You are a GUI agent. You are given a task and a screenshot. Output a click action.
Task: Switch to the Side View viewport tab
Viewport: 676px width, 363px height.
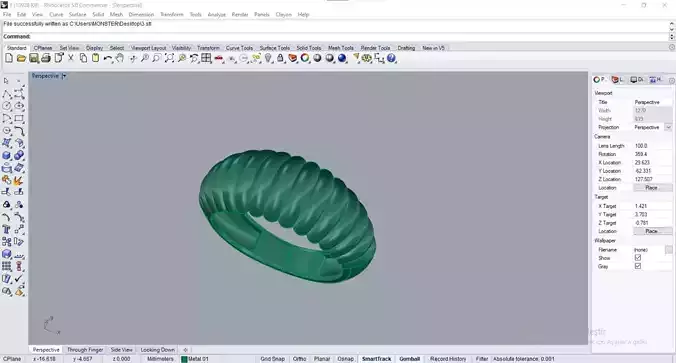tap(122, 350)
